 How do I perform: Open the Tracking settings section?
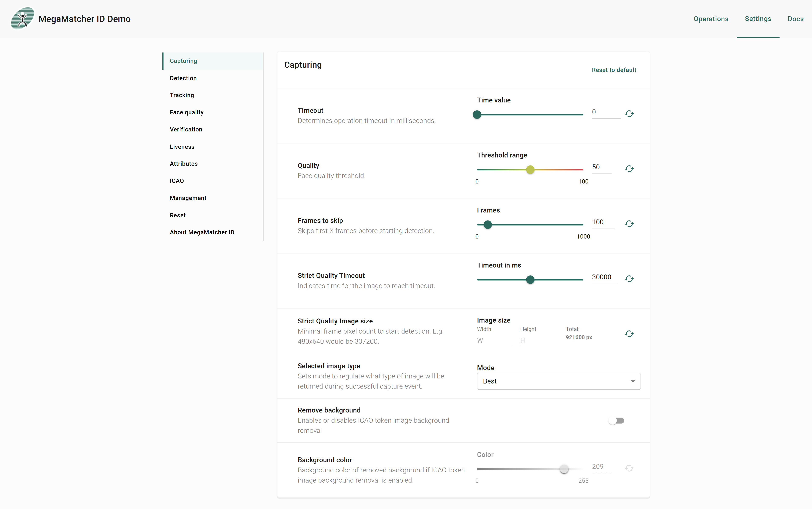[213, 95]
